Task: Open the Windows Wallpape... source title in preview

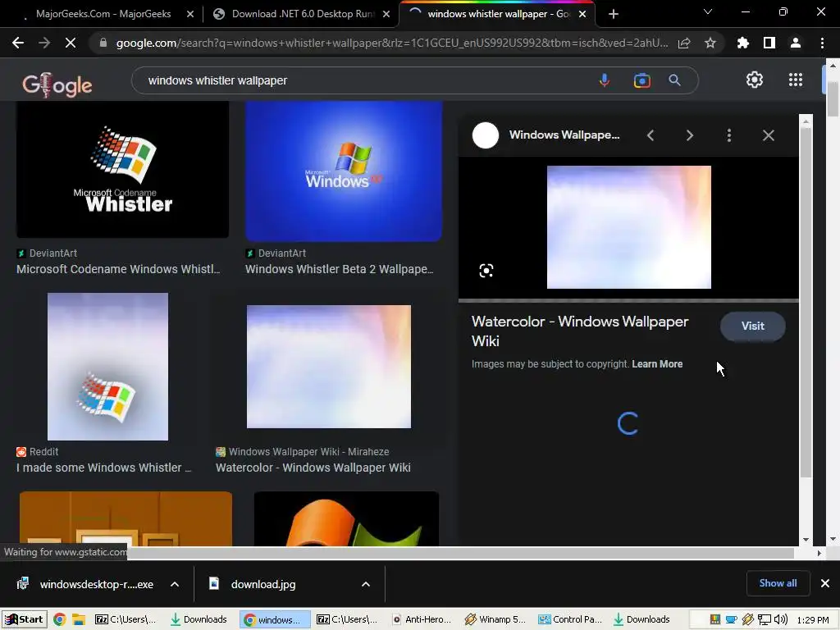Action: 564,135
